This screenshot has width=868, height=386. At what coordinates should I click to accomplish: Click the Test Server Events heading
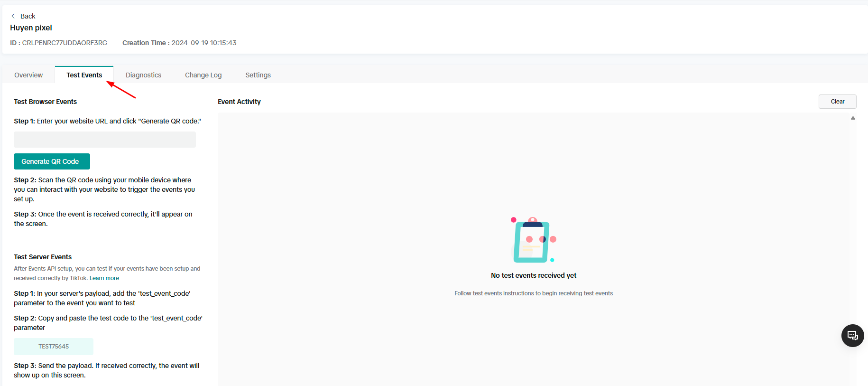(43, 257)
